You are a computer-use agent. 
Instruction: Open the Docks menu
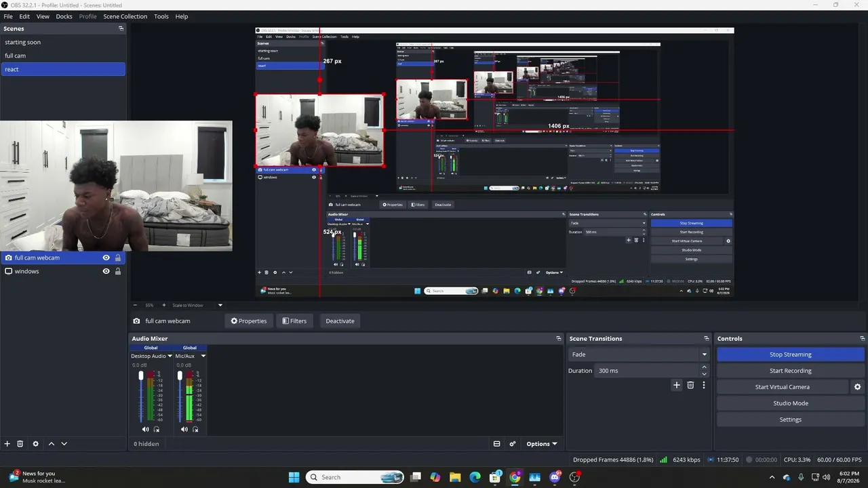64,16
